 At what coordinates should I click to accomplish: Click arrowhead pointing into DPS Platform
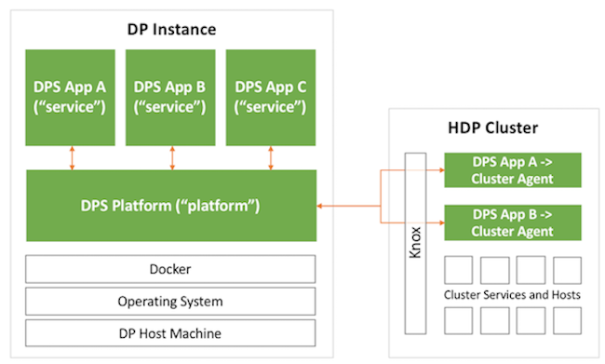tap(319, 206)
